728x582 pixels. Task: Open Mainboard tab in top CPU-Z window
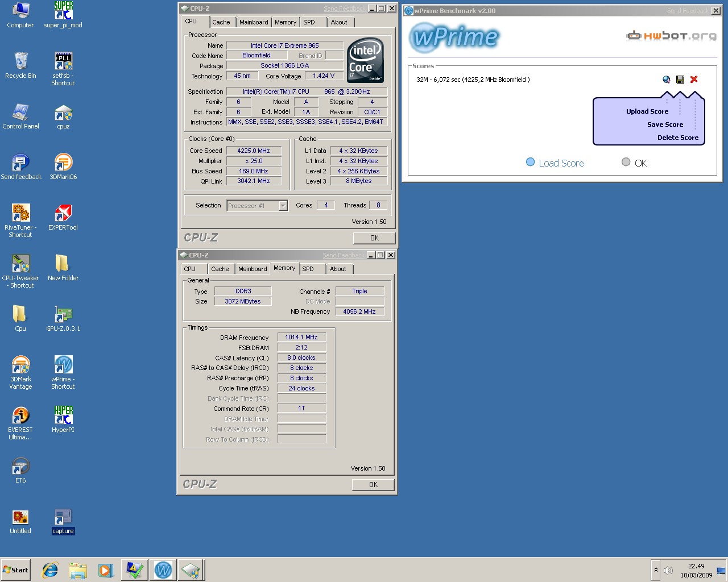click(254, 22)
